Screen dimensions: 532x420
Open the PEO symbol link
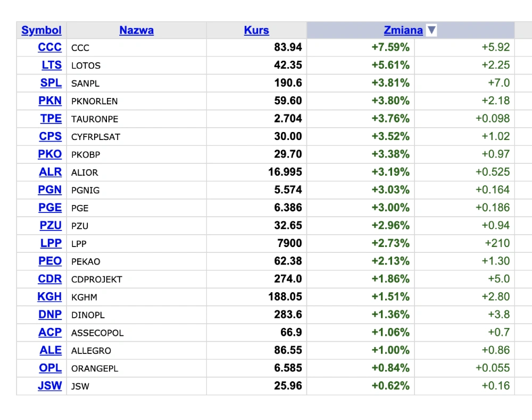pos(50,261)
